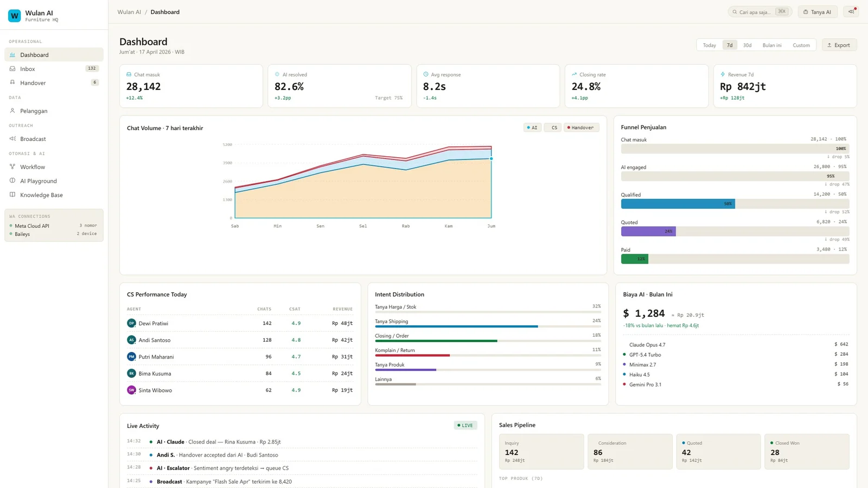Click the notification megaphone icon with red dot

pos(850,11)
